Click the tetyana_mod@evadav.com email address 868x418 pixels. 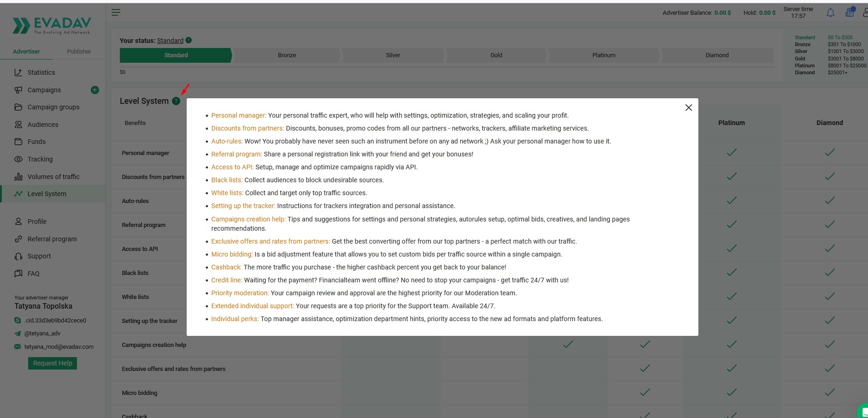(59, 346)
